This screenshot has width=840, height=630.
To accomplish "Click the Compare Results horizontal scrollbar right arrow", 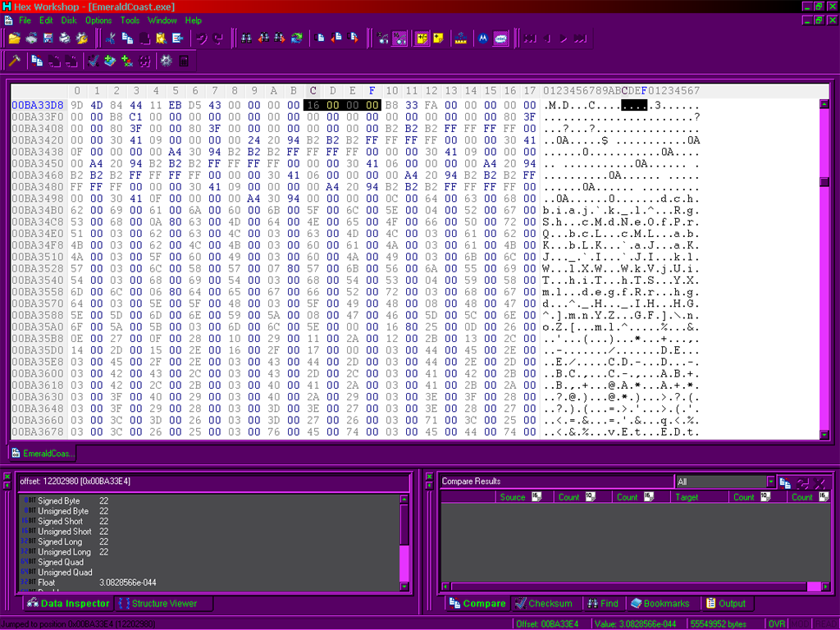I will pyautogui.click(x=825, y=587).
